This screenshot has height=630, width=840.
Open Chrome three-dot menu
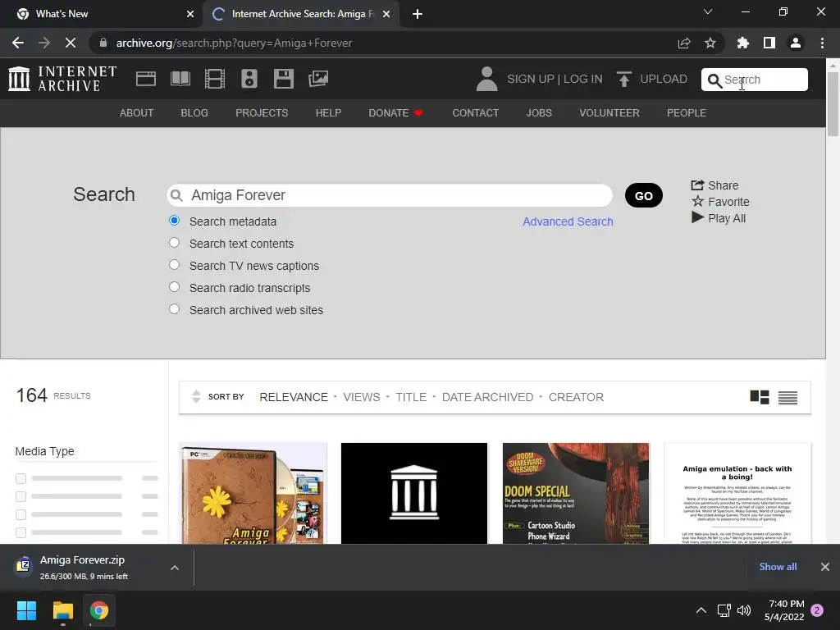pos(822,43)
